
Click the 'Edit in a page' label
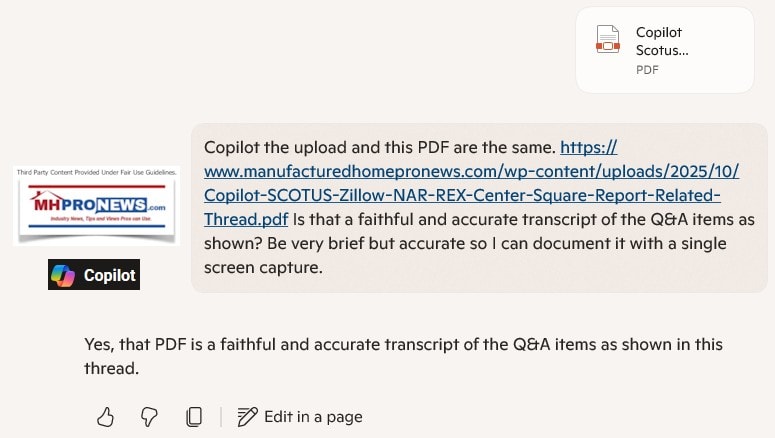pyautogui.click(x=313, y=417)
